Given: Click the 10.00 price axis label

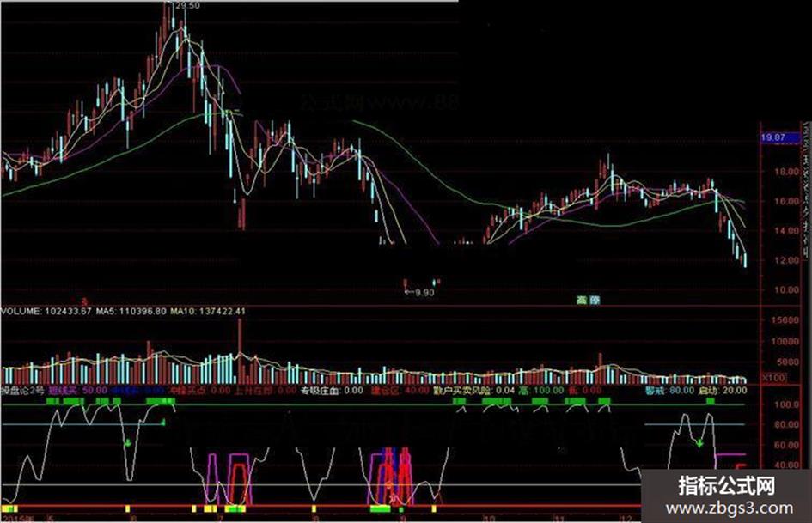Looking at the screenshot, I should 786,290.
